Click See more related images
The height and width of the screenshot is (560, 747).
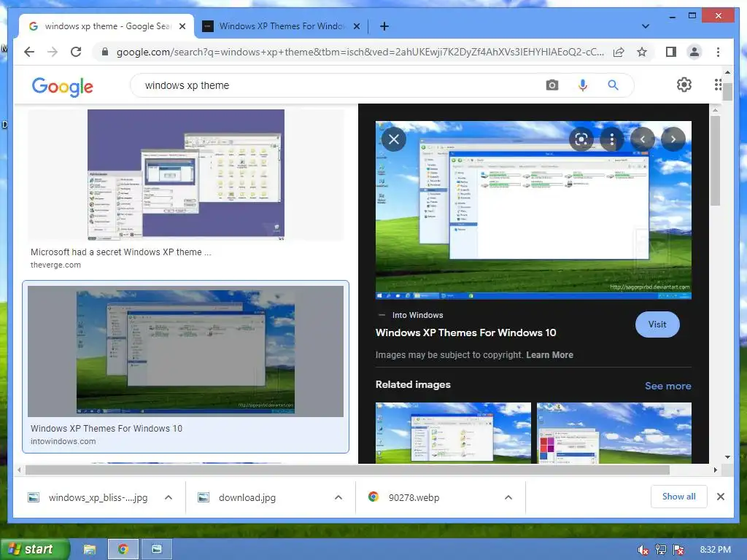pos(668,386)
